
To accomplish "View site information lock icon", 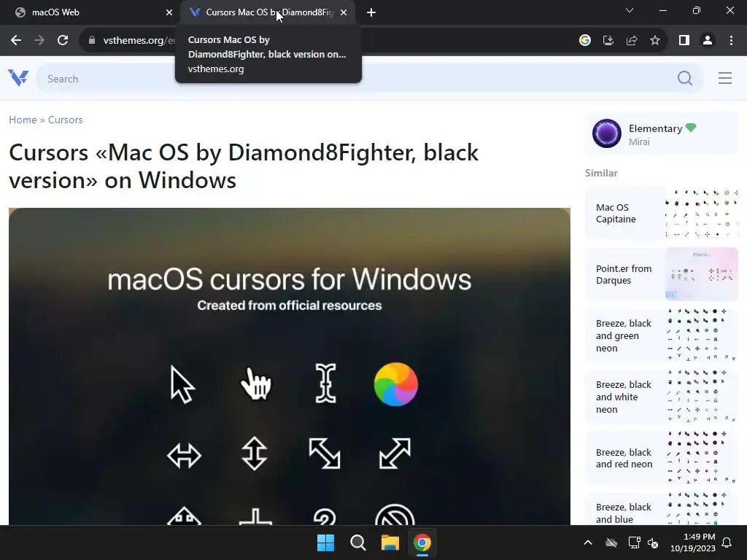I will [91, 41].
